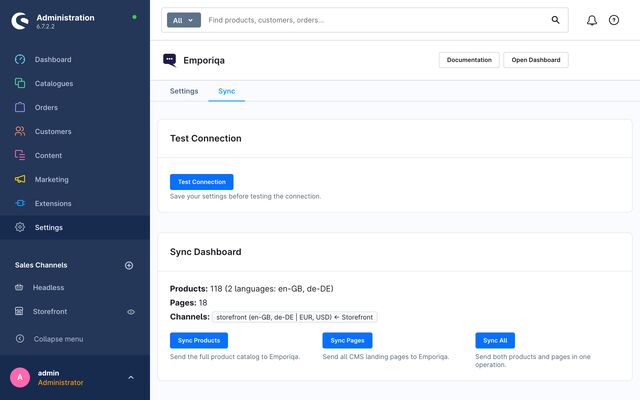Focus the Find products search field
This screenshot has width=640, height=400.
tap(376, 20)
